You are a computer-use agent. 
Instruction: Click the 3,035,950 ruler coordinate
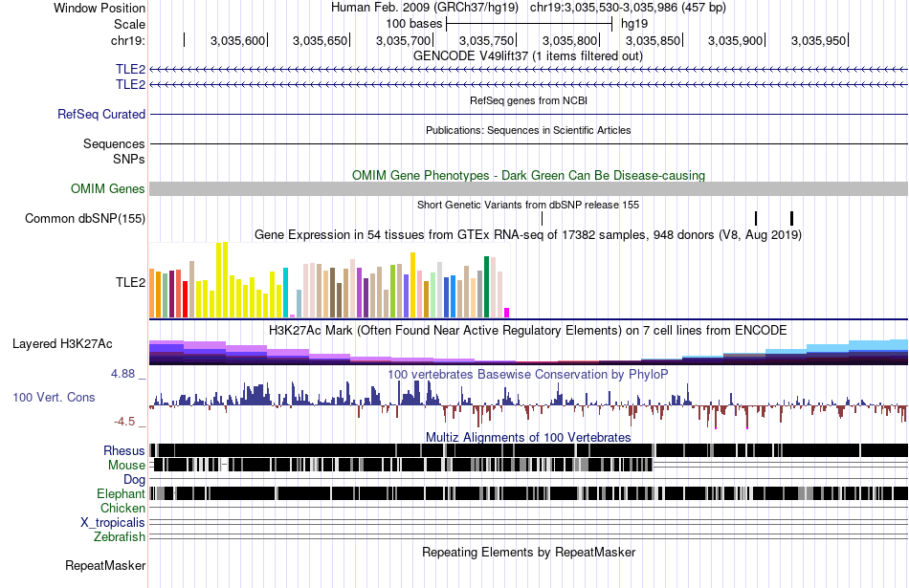pyautogui.click(x=818, y=40)
